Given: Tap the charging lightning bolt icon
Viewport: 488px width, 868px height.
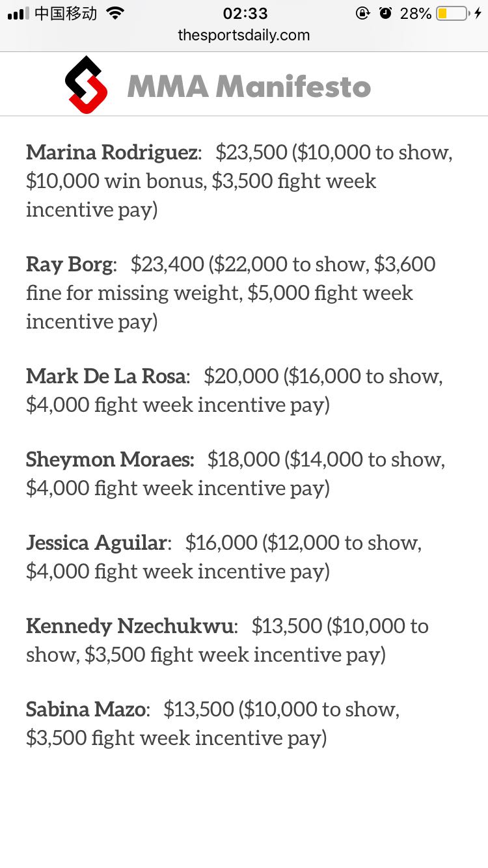Looking at the screenshot, I should (478, 13).
